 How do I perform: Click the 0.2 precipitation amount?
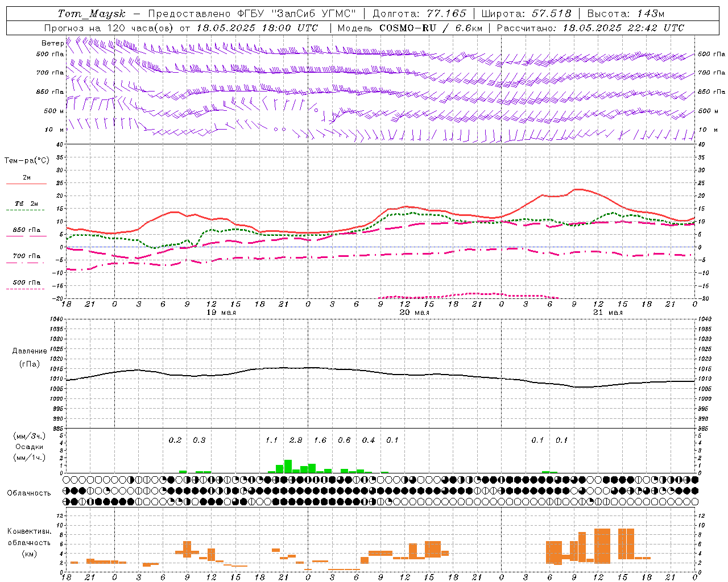[x=175, y=440]
